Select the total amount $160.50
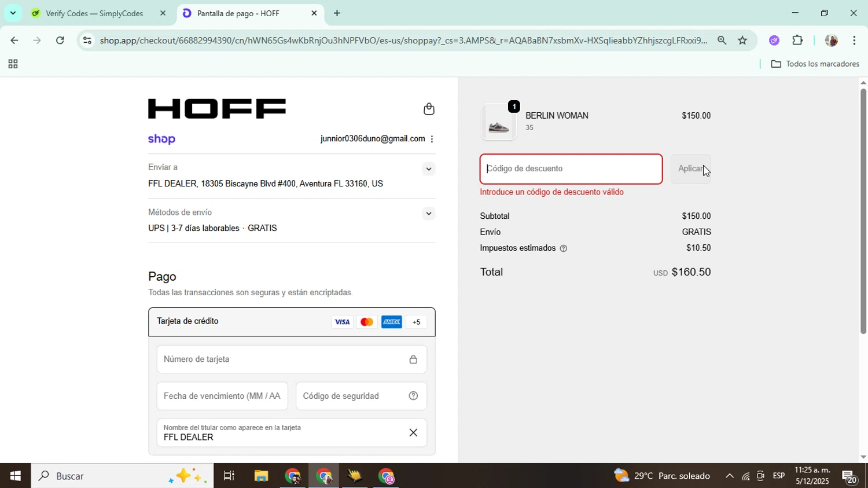 (x=691, y=272)
